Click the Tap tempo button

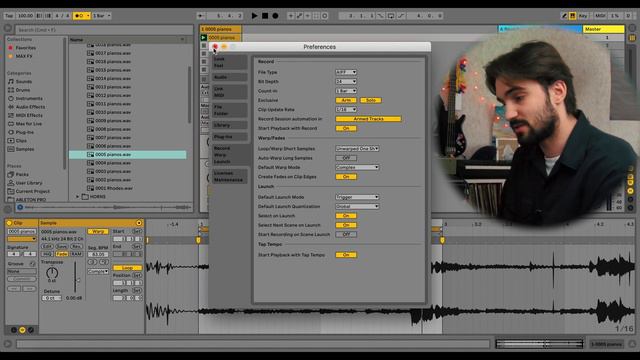9,16
